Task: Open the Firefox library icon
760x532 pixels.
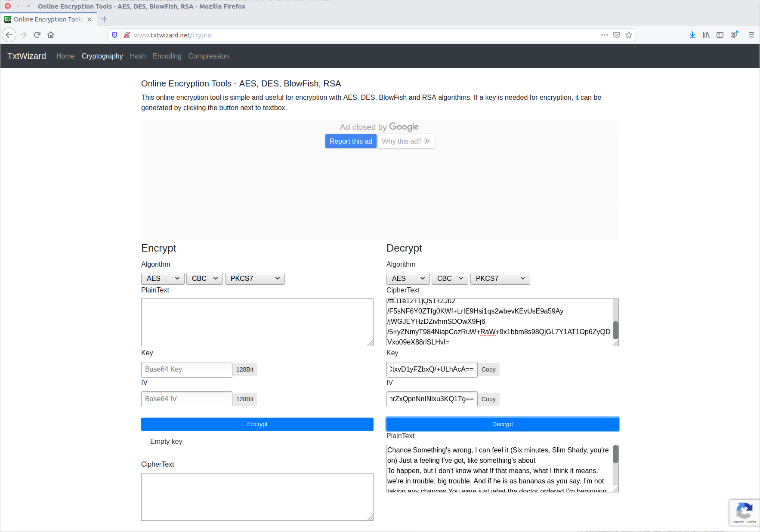Action: click(706, 35)
